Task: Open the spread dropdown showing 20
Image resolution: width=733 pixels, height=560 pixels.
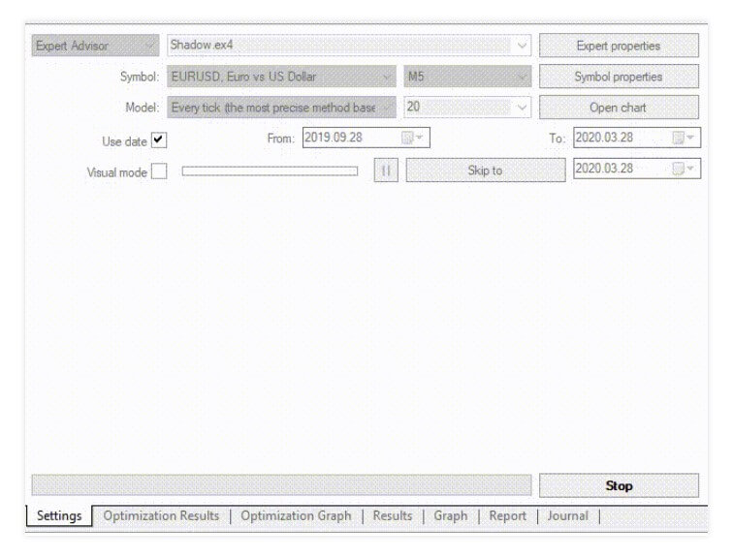Action: tap(467, 108)
